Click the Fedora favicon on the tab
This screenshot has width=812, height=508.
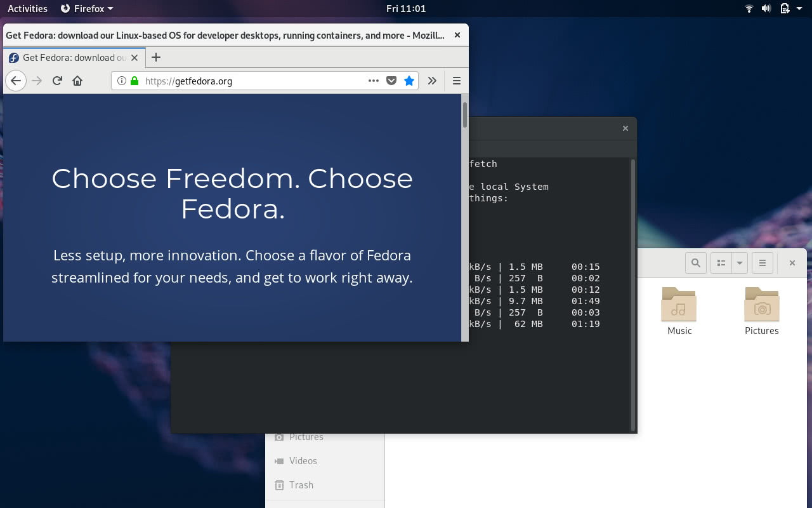pos(13,58)
